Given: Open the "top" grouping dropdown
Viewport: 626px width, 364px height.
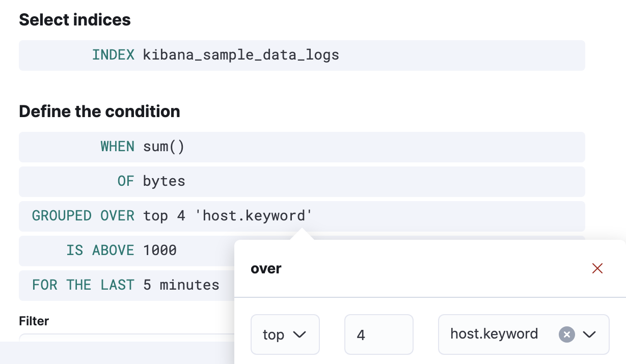Looking at the screenshot, I should (284, 334).
